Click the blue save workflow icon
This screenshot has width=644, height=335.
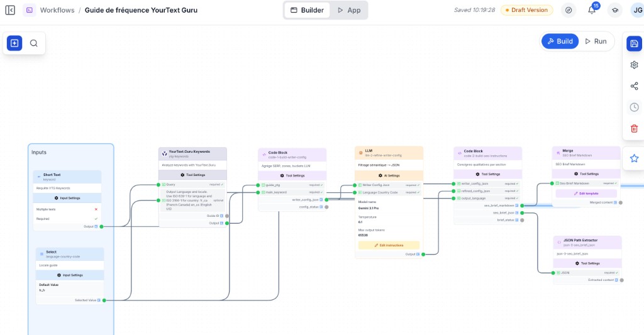point(634,43)
